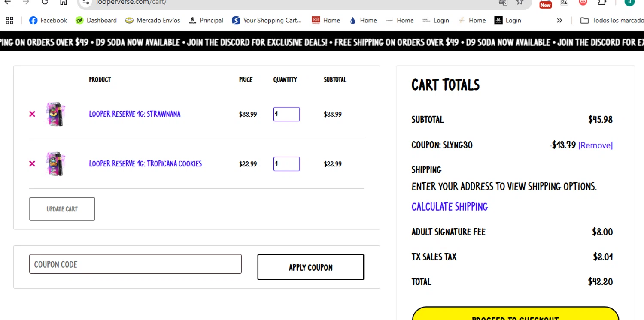Image resolution: width=644 pixels, height=320 pixels.
Task: Open the extension icon with New badge
Action: tap(545, 3)
